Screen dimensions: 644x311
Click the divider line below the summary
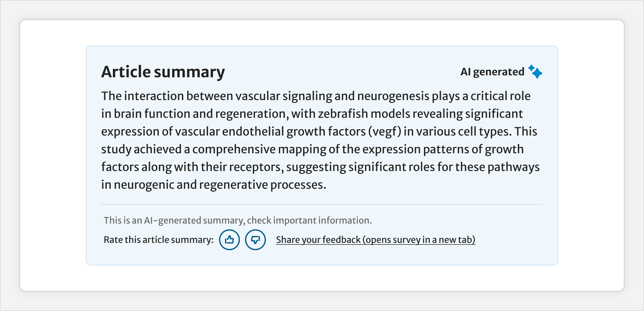click(322, 204)
